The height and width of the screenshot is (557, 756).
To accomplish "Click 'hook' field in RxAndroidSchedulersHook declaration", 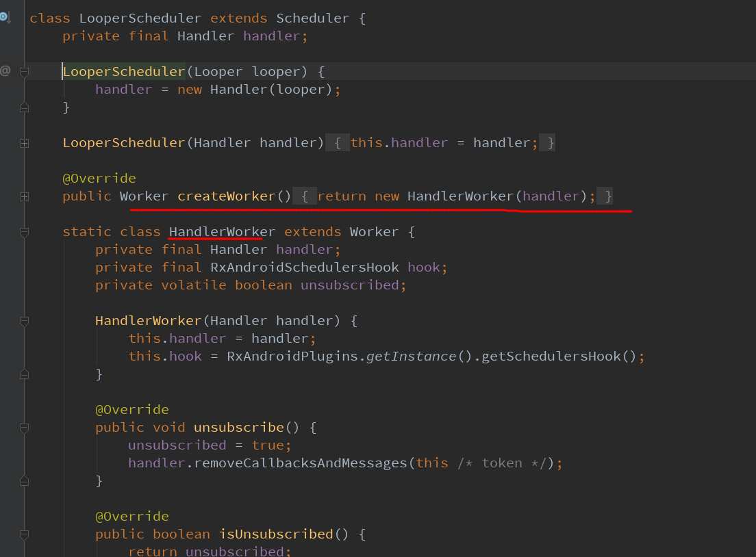I will [424, 268].
